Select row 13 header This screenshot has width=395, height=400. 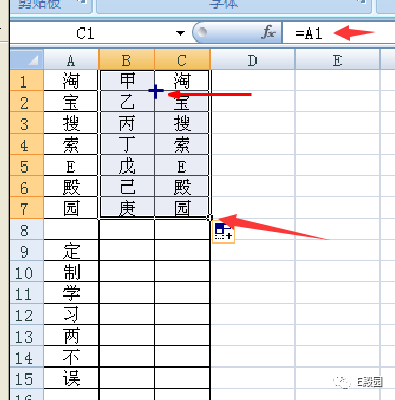click(x=27, y=336)
